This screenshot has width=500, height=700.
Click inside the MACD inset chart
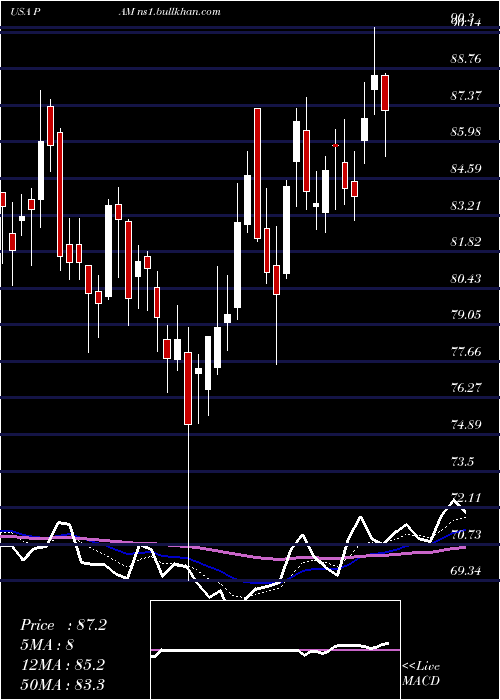[275, 650]
